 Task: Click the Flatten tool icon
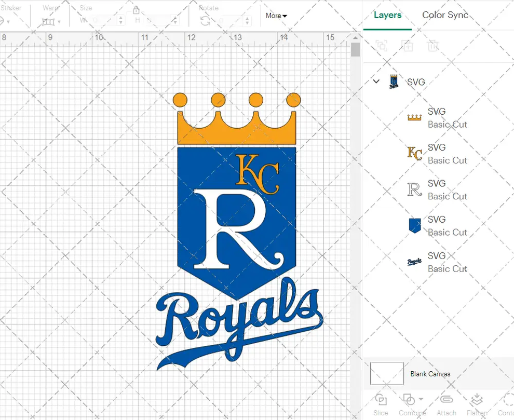476,399
